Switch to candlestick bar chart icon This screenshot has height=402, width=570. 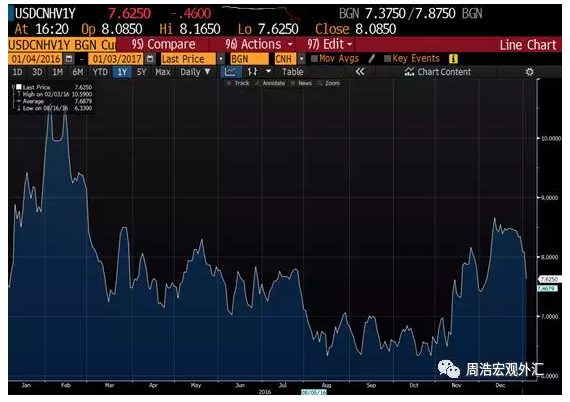click(253, 72)
